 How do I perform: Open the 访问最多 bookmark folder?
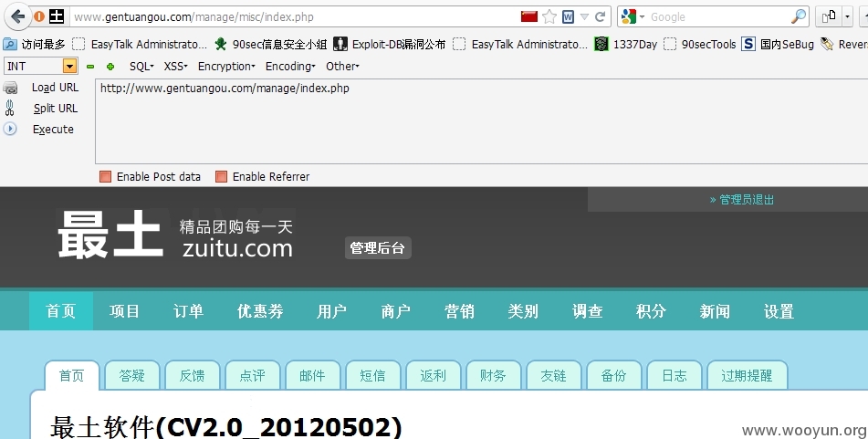[35, 45]
